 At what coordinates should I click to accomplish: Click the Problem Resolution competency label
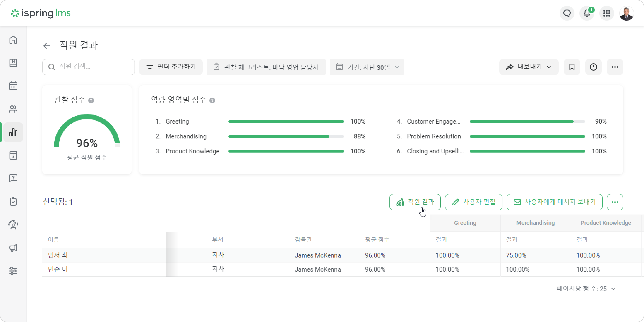pyautogui.click(x=434, y=137)
